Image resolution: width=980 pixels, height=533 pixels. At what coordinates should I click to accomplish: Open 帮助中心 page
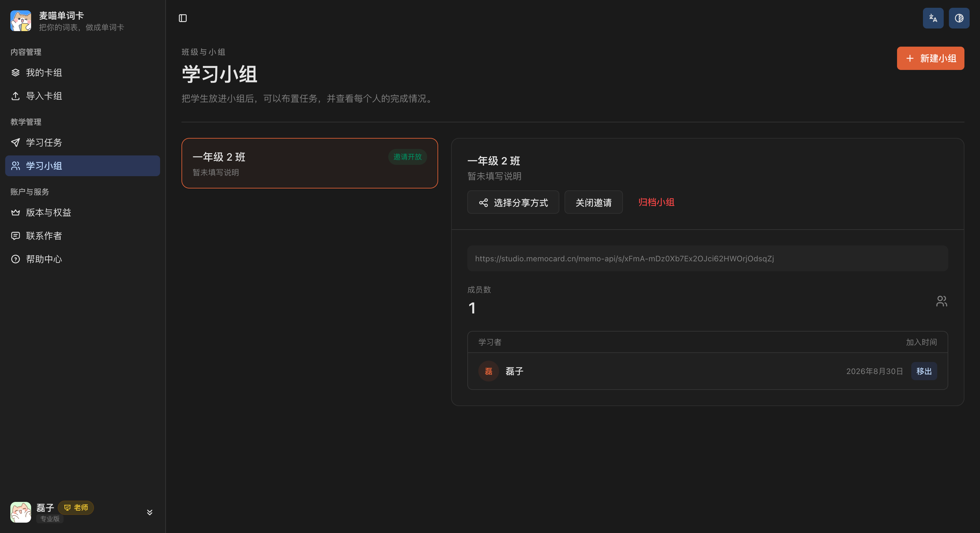click(83, 259)
